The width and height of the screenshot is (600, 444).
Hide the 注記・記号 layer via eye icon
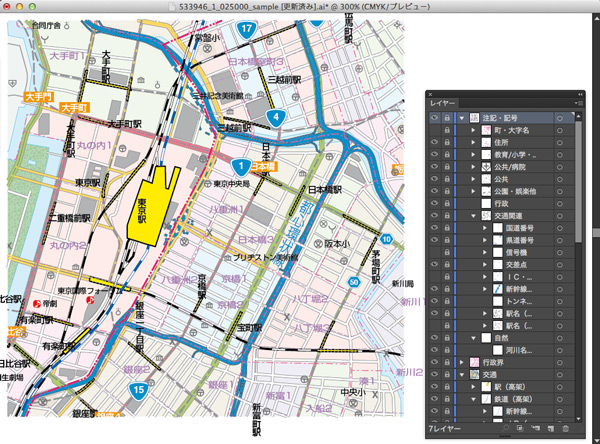(x=434, y=117)
